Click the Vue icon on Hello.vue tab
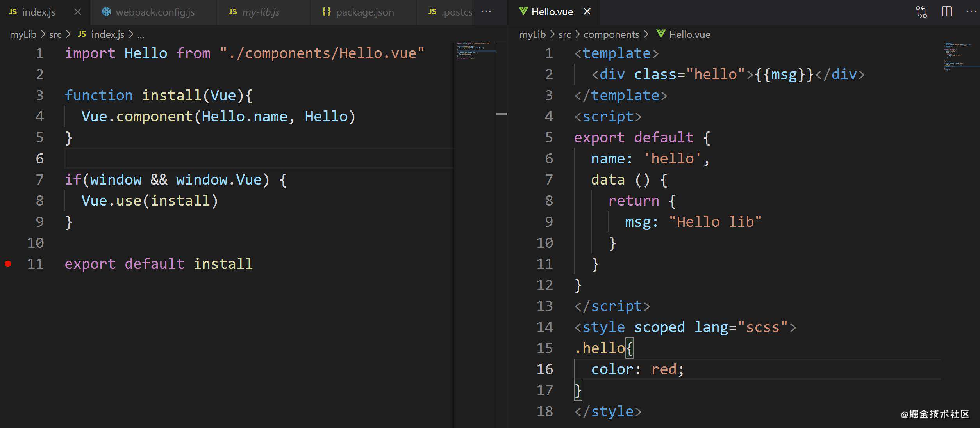Image resolution: width=980 pixels, height=428 pixels. click(523, 11)
